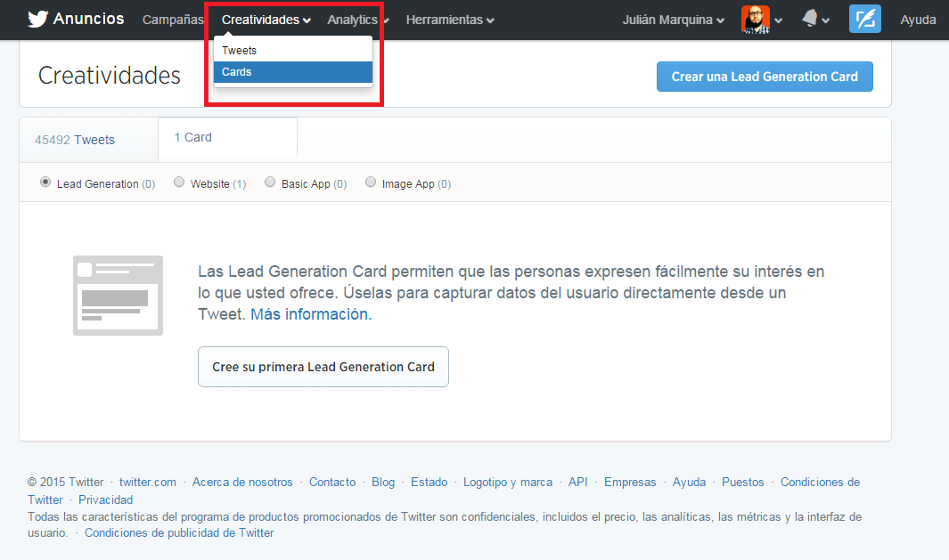Open the Privacidad footer link
The image size is (949, 560).
coord(105,499)
